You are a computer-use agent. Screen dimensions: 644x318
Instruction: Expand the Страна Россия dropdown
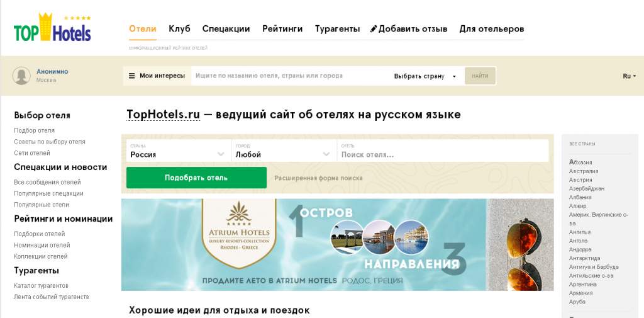coord(179,151)
